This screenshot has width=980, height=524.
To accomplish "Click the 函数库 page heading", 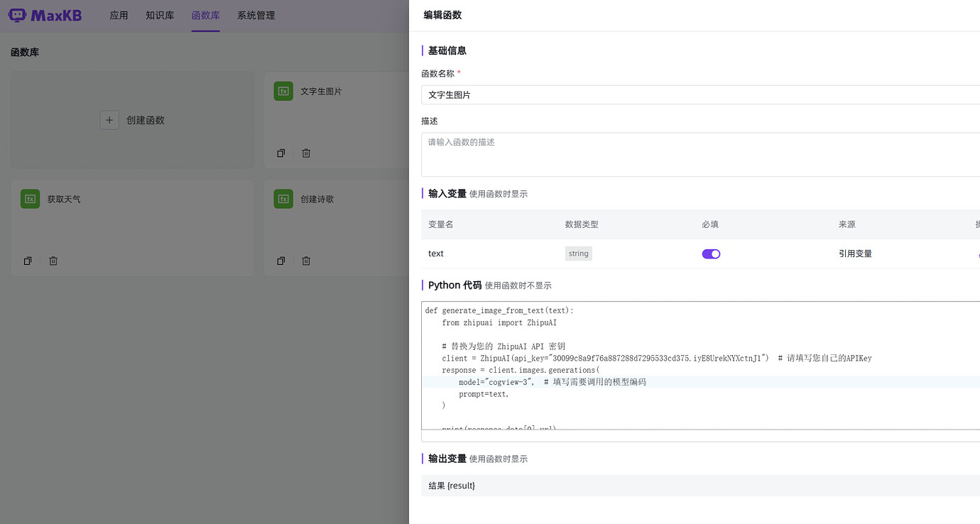I will click(25, 53).
